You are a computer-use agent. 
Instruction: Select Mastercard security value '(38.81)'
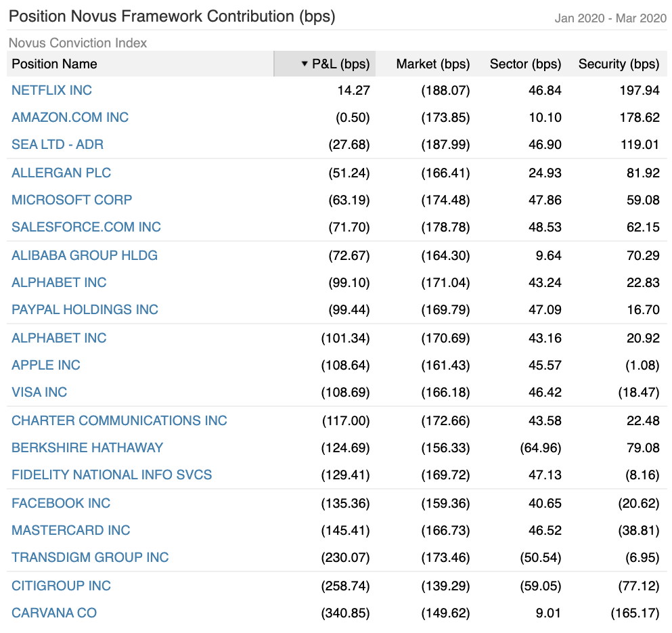(x=639, y=530)
